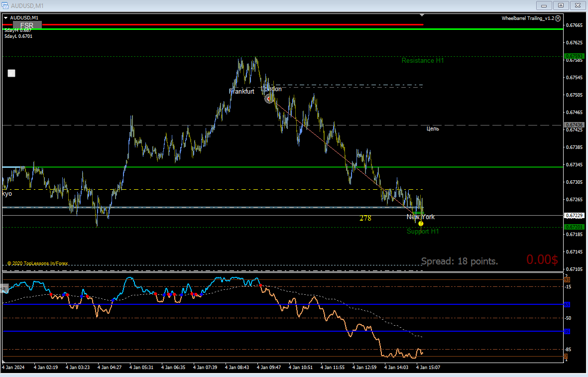Toggle the FSR button

point(27,25)
